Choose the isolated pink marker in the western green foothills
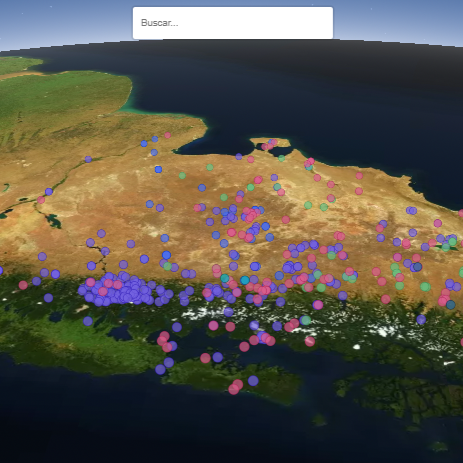This screenshot has width=463, height=463. (23, 285)
